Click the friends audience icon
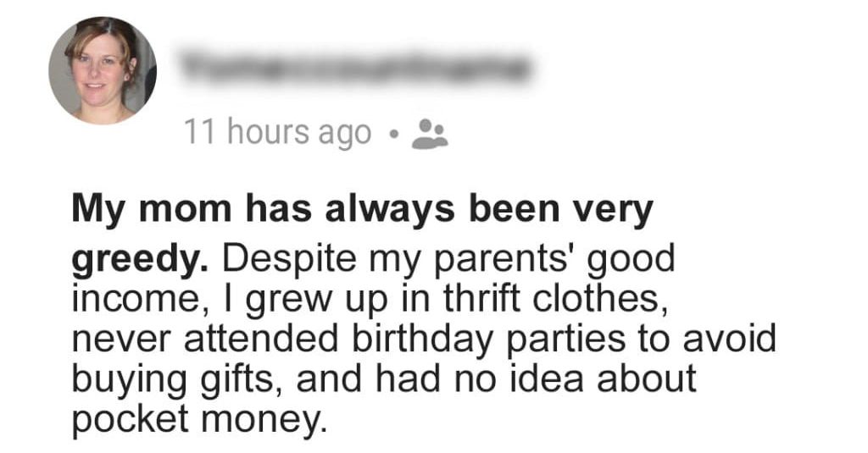This screenshot has height=453, width=868. (430, 133)
